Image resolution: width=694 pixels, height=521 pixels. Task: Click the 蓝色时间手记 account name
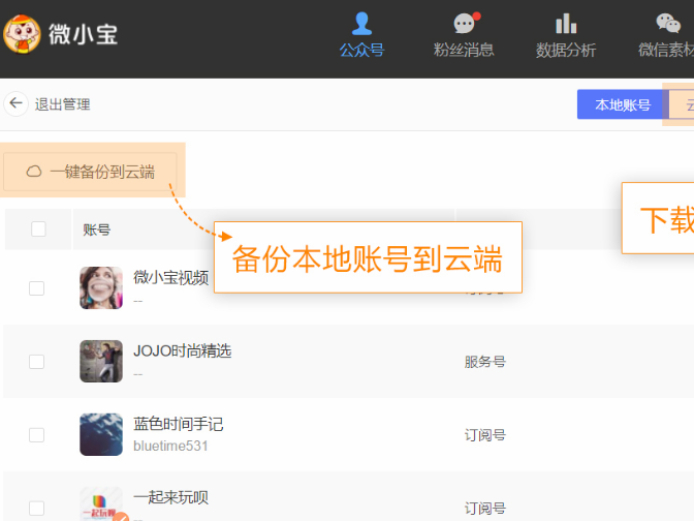point(178,424)
